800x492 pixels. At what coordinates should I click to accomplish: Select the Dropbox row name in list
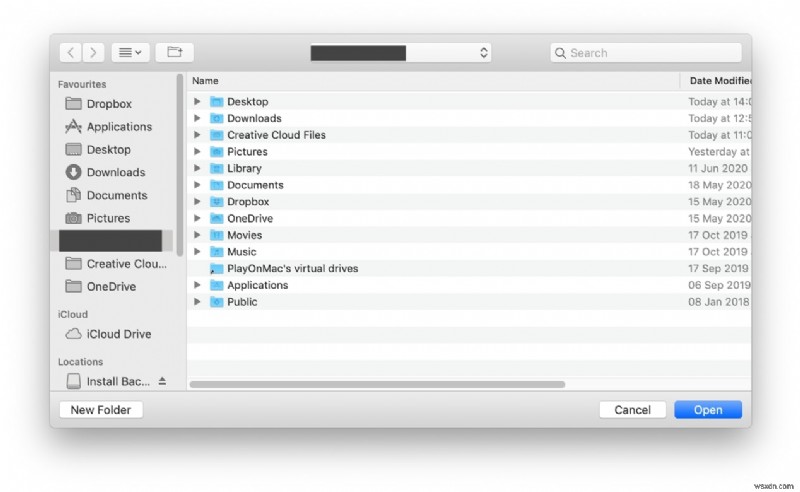coord(248,202)
